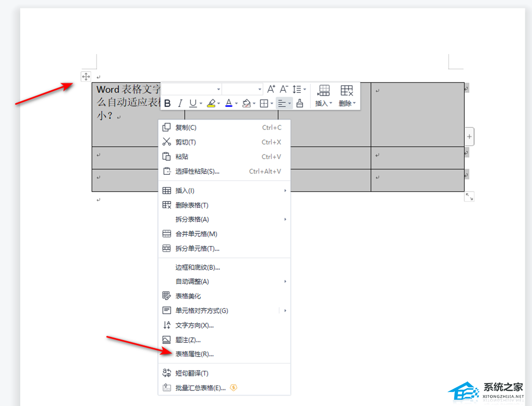
Task: Click the table move handle icon
Action: pyautogui.click(x=86, y=77)
